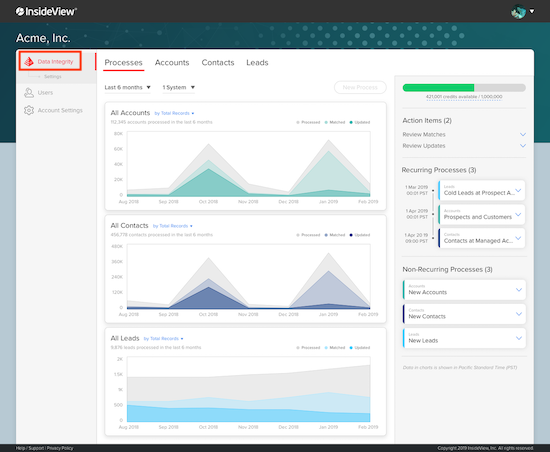Image resolution: width=550 pixels, height=452 pixels.
Task: Switch to the Contacts tab
Action: pyautogui.click(x=218, y=62)
